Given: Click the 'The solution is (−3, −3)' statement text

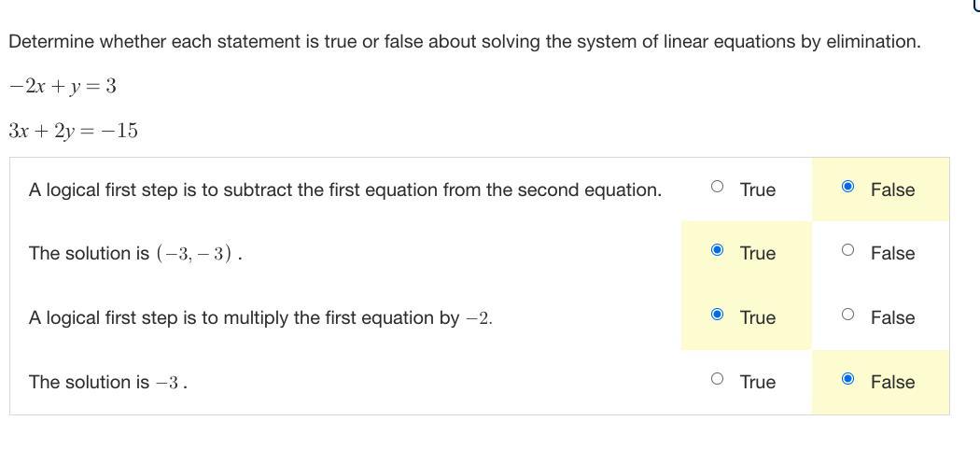Looking at the screenshot, I should 135,254.
